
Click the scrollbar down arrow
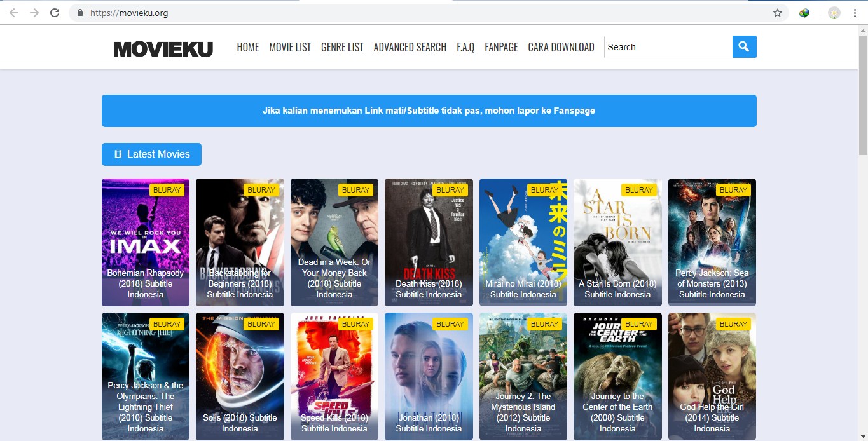tap(863, 436)
